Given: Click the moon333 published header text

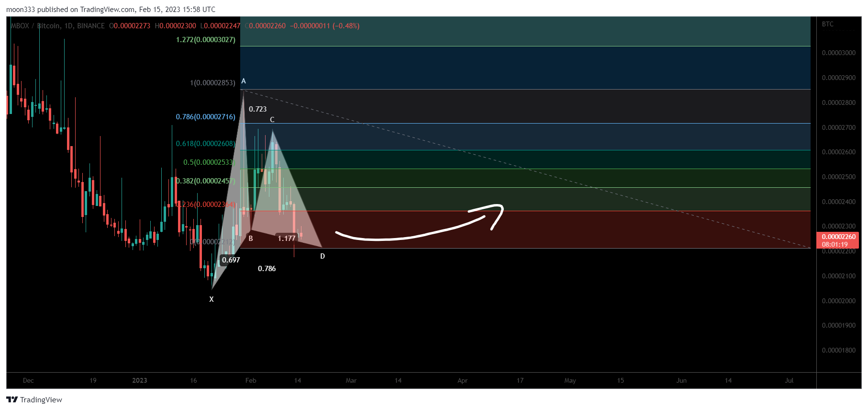Looking at the screenshot, I should click(x=111, y=10).
